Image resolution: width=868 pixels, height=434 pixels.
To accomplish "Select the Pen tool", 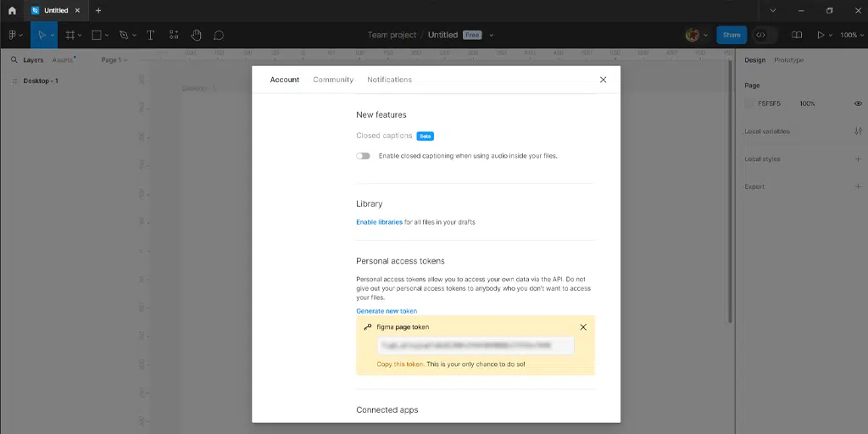I will [124, 35].
